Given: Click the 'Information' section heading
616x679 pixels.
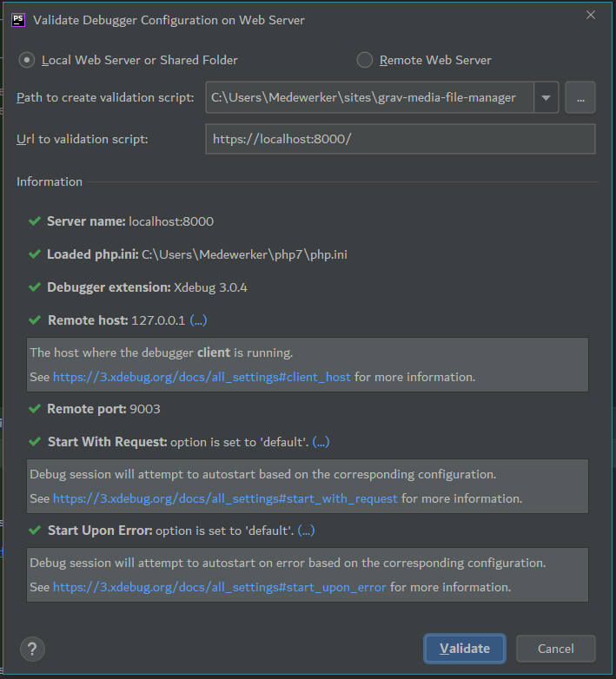Looking at the screenshot, I should [50, 181].
